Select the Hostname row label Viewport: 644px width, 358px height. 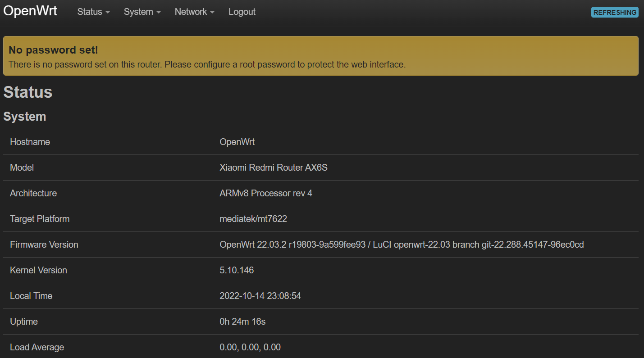click(x=30, y=142)
